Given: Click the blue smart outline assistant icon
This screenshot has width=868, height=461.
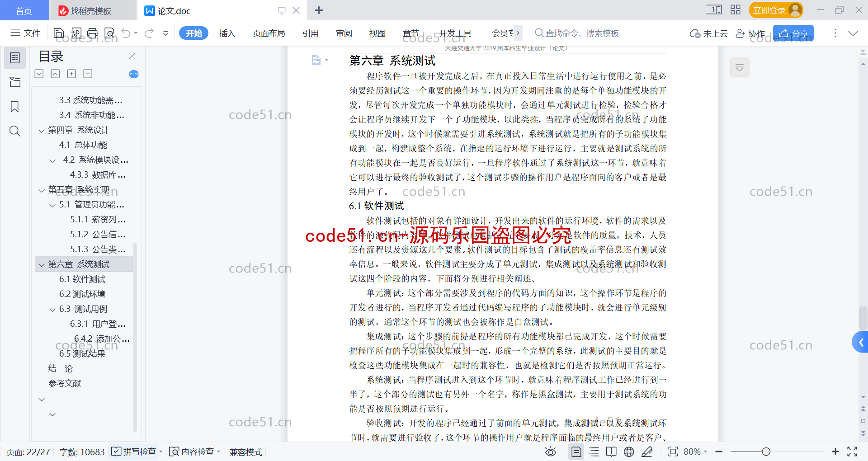Looking at the screenshot, I should [x=134, y=74].
